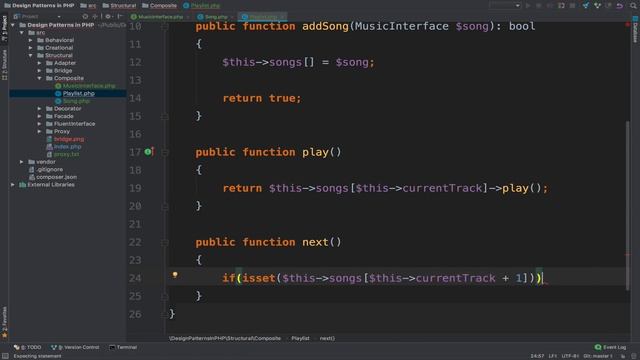Select Playlist.php in project tree
The width and height of the screenshot is (640, 360).
pos(75,93)
